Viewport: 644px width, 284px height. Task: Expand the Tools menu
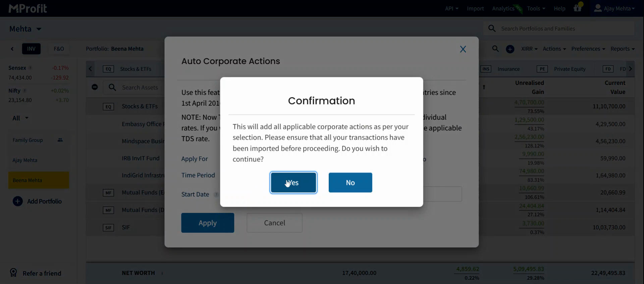point(536,8)
